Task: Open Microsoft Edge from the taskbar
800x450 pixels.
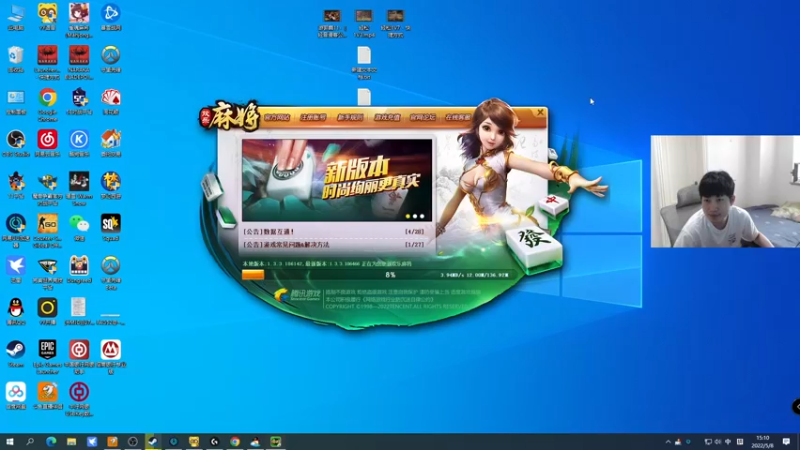Action: point(51,441)
